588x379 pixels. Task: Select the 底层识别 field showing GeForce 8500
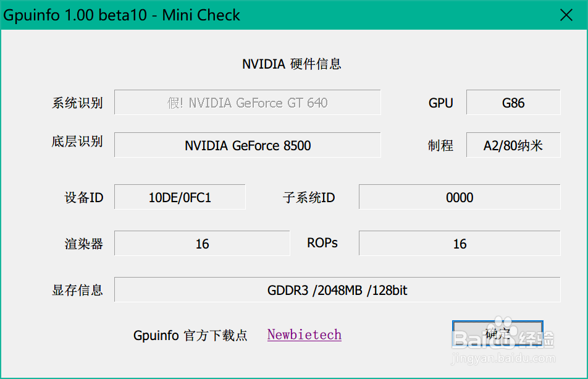pyautogui.click(x=248, y=145)
